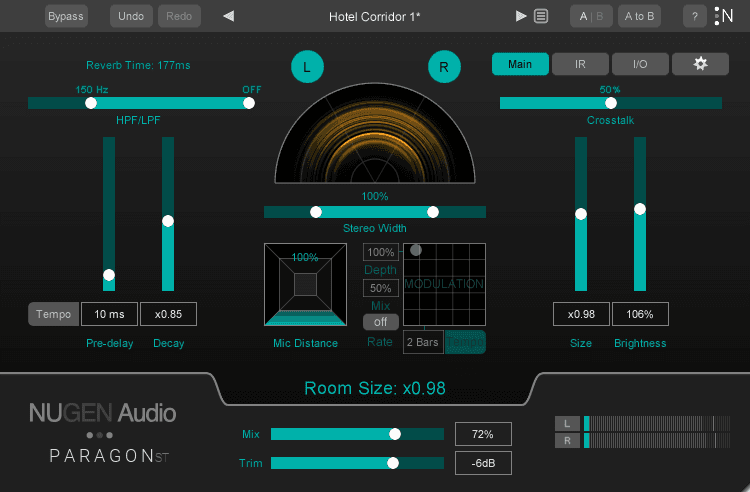This screenshot has height=492, width=750.
Task: Click the Reverb Time: 177ms readout
Action: point(138,65)
